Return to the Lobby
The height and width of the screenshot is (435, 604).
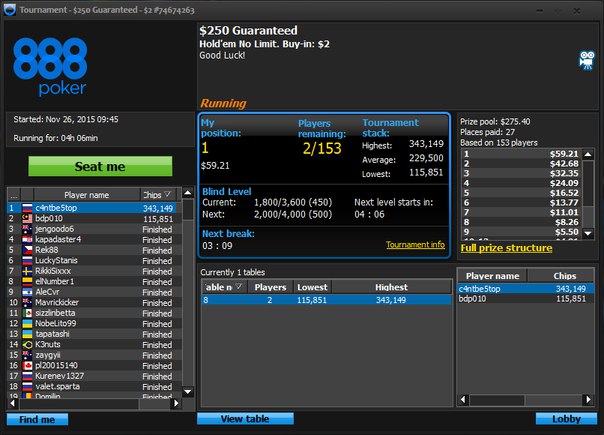click(x=566, y=419)
